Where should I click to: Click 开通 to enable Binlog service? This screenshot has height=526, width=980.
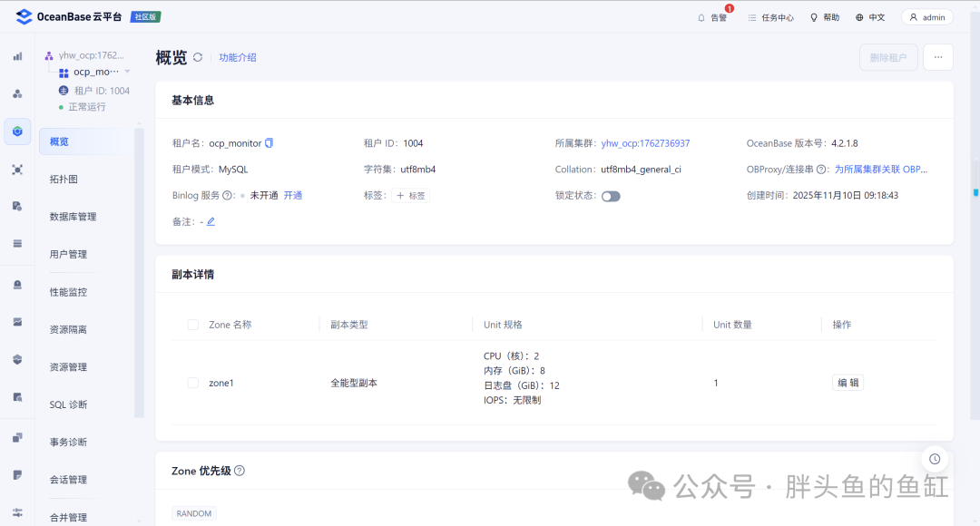293,196
